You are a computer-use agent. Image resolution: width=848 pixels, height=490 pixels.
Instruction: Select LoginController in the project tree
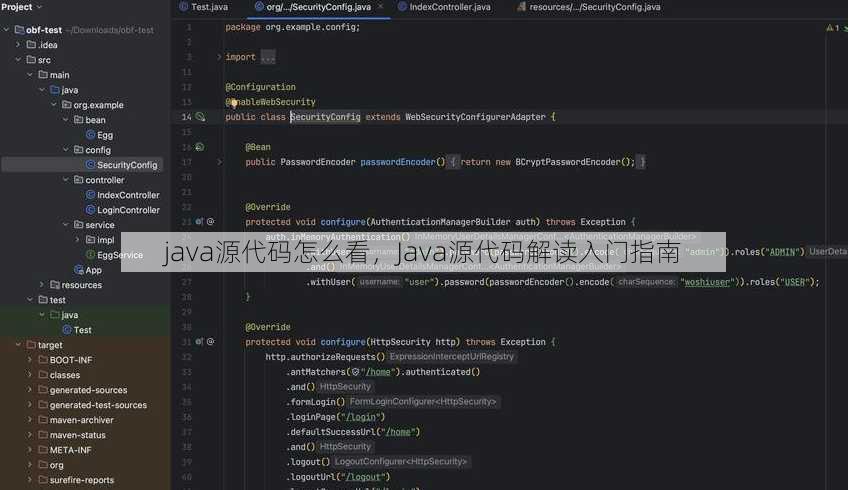(128, 210)
